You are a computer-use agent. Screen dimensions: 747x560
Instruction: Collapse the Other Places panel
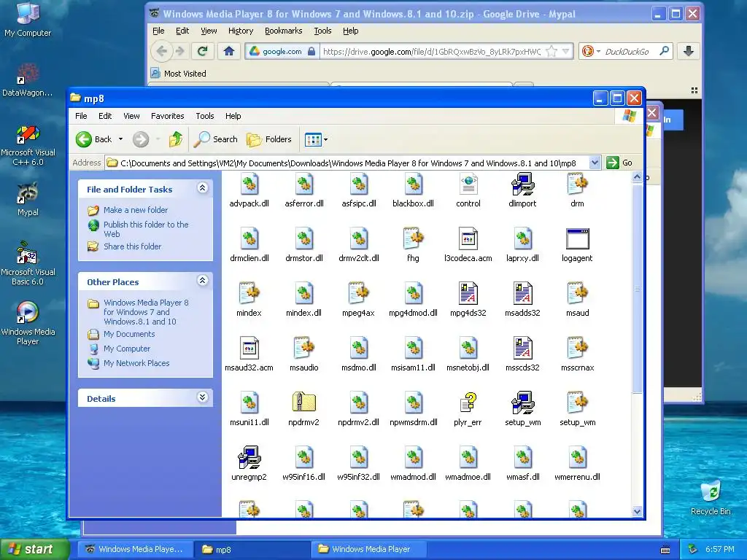click(203, 281)
